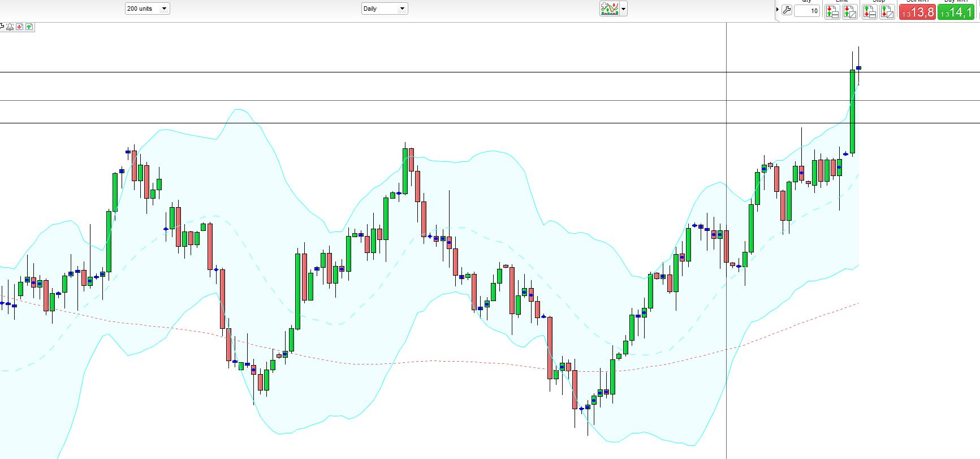Click the second Limit order icon
The width and height of the screenshot is (980, 459).
[849, 12]
